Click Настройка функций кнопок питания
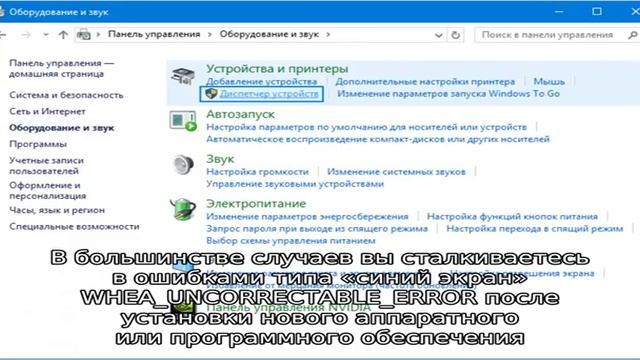 click(512, 216)
